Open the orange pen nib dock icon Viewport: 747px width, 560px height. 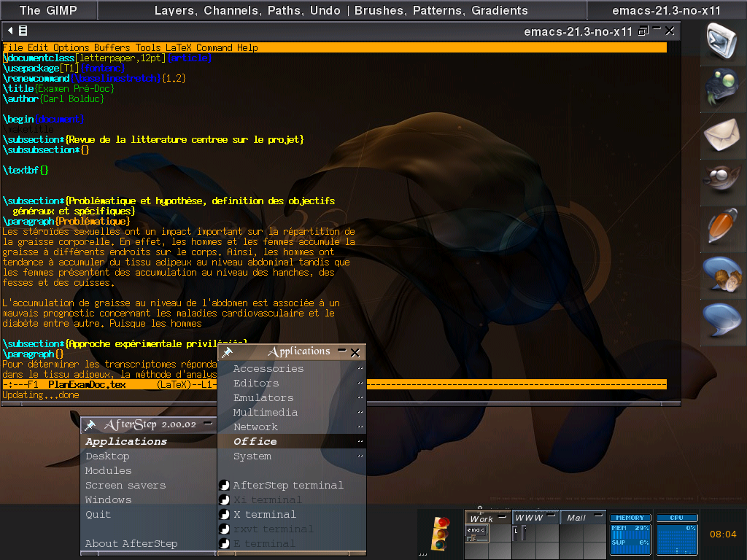(x=723, y=226)
